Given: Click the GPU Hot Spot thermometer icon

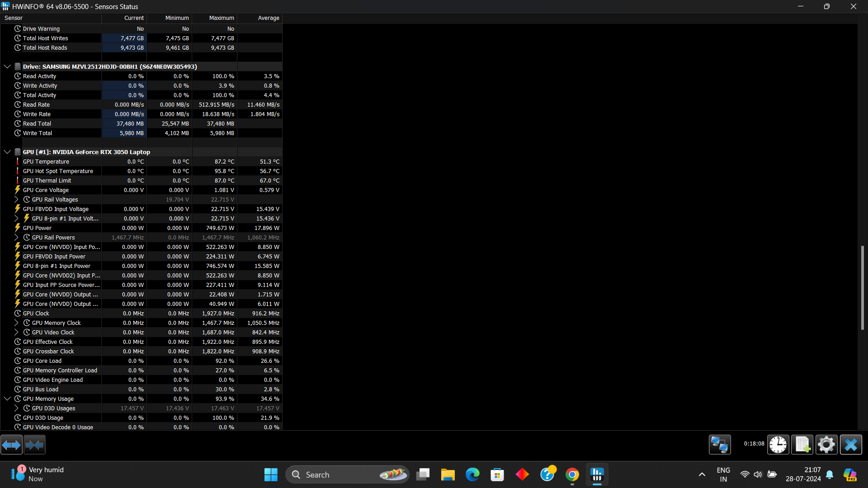Looking at the screenshot, I should (18, 171).
